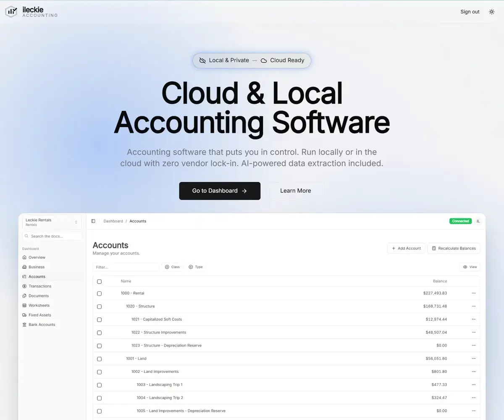Screen dimensions: 504x420
Task: Click the Dashboard breadcrumb link
Action: [x=113, y=221]
